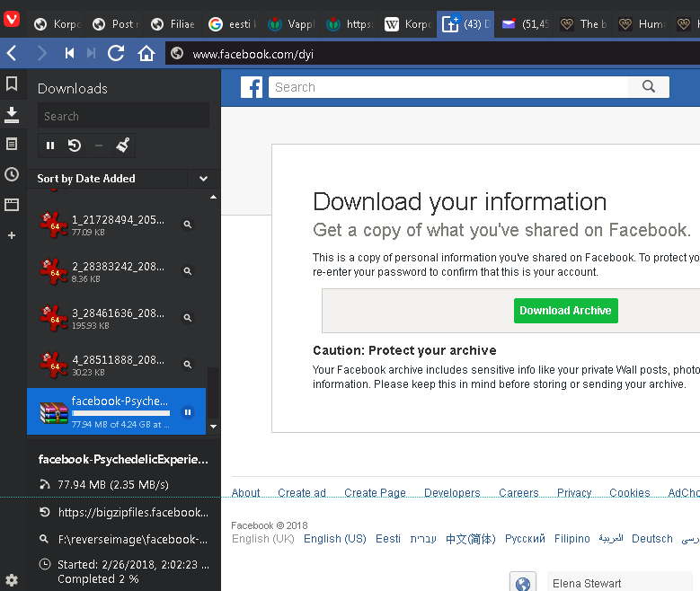This screenshot has width=700, height=591.
Task: Open the Window panel icon
Action: (x=12, y=205)
